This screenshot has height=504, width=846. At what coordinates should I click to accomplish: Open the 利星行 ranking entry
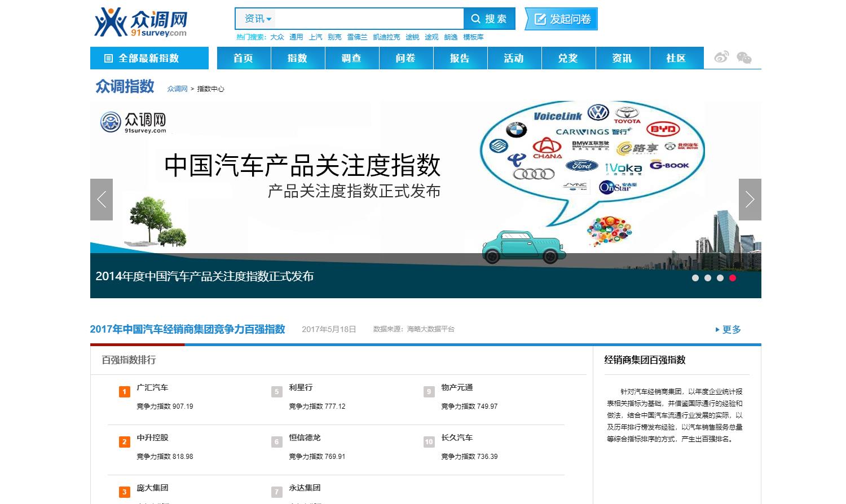click(301, 388)
